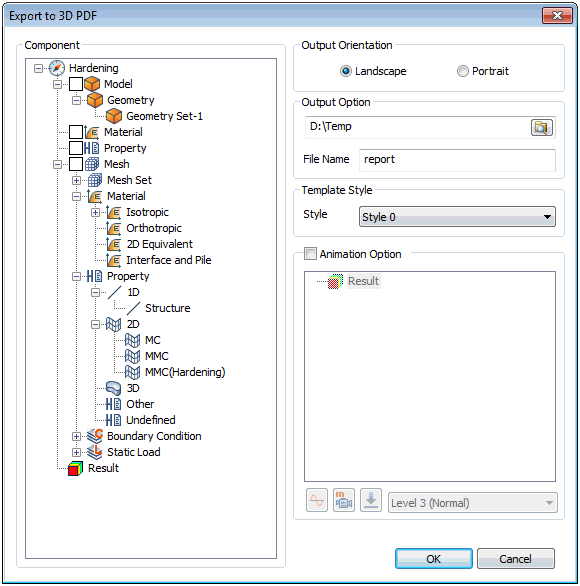The width and height of the screenshot is (580, 586).
Task: Expand the Mesh Set node
Action: (76, 181)
